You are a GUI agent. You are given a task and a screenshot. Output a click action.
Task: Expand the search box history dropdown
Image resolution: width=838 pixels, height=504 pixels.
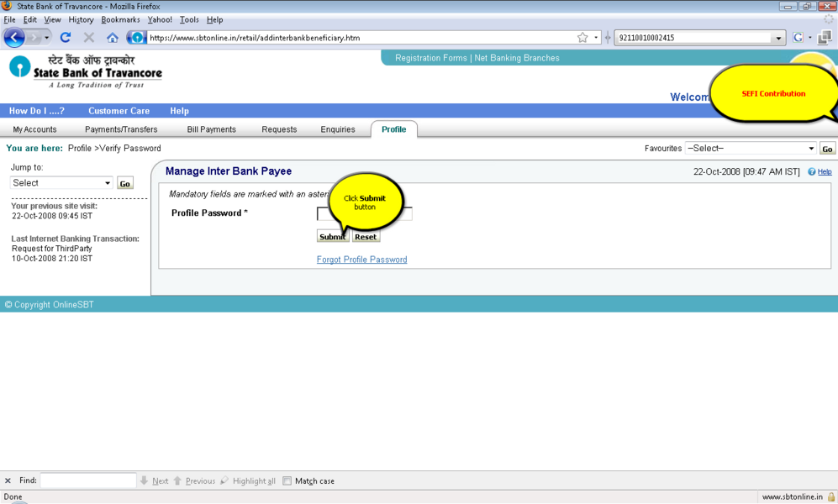[x=778, y=38]
